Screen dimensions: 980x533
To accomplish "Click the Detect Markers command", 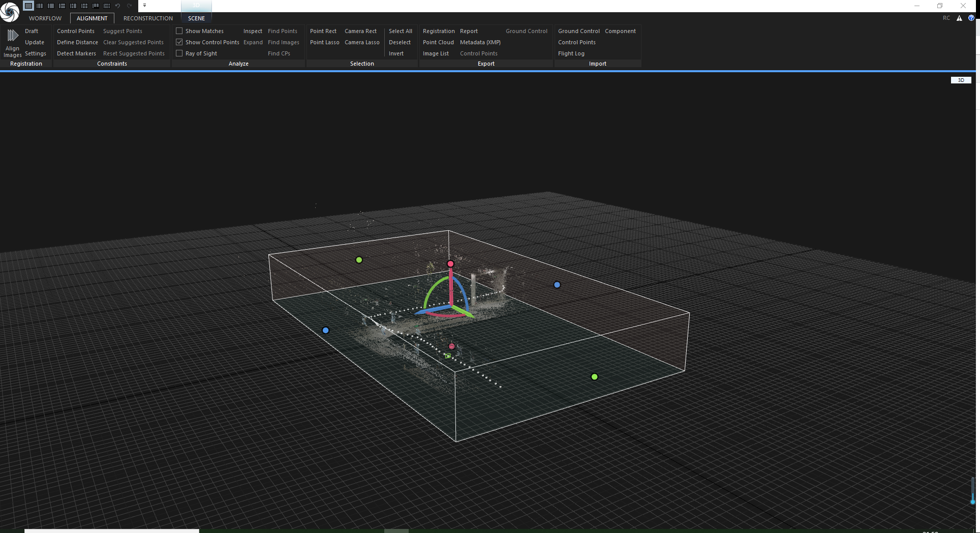I will pyautogui.click(x=76, y=53).
